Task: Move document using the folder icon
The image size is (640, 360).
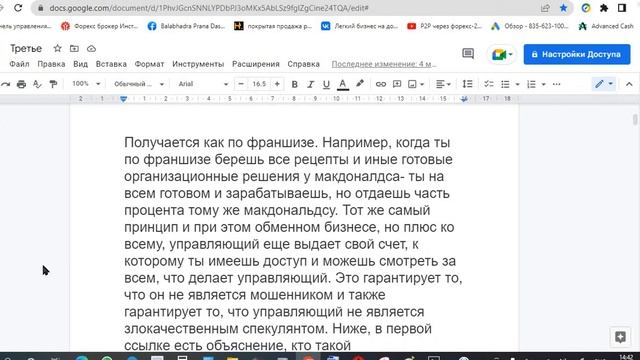Action: pos(74,48)
